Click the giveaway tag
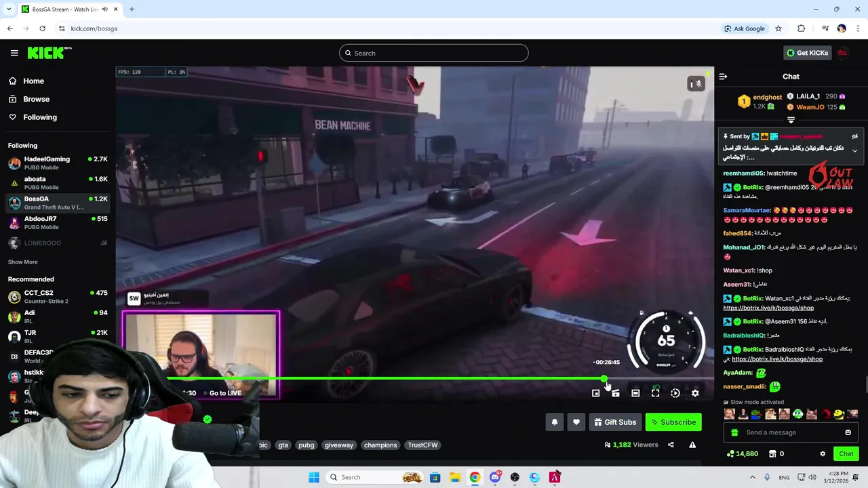The width and height of the screenshot is (868, 488). pos(339,445)
